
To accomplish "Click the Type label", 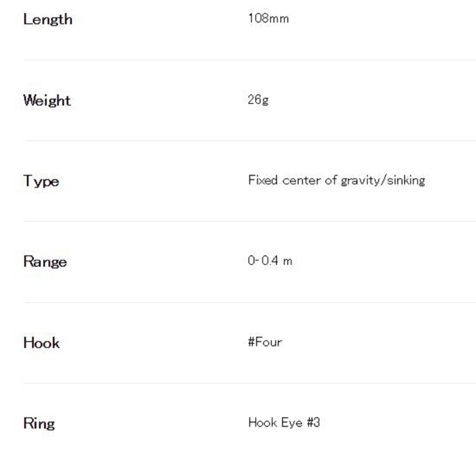I will point(41,181).
